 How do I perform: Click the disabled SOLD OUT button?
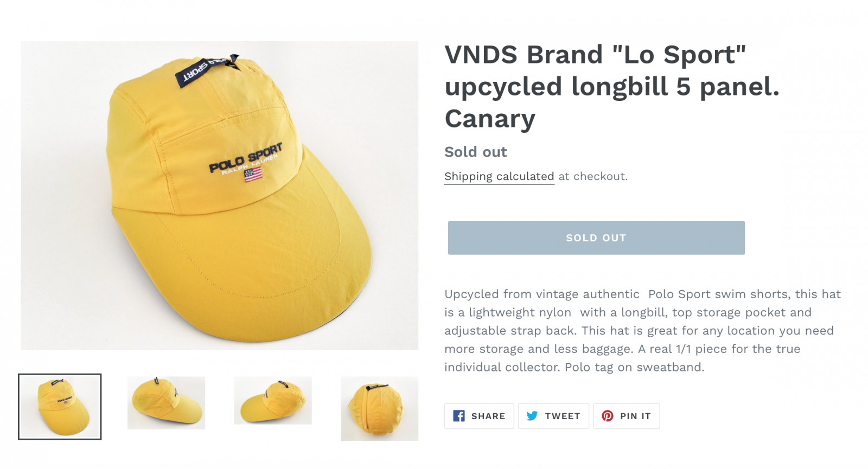coord(596,238)
